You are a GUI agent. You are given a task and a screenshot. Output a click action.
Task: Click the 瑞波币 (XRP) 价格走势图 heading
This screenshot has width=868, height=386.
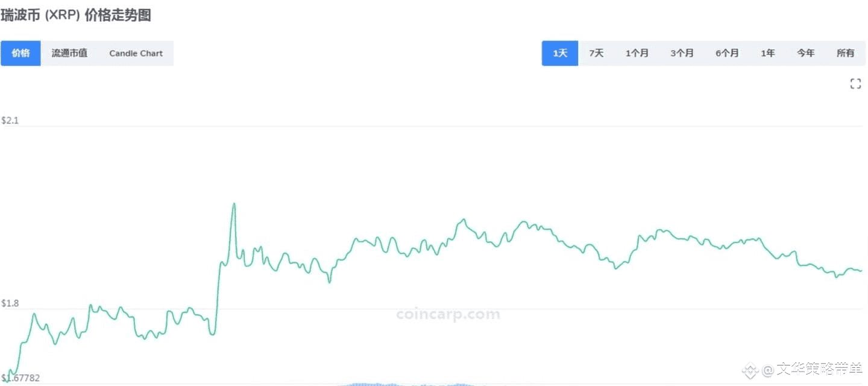(76, 16)
